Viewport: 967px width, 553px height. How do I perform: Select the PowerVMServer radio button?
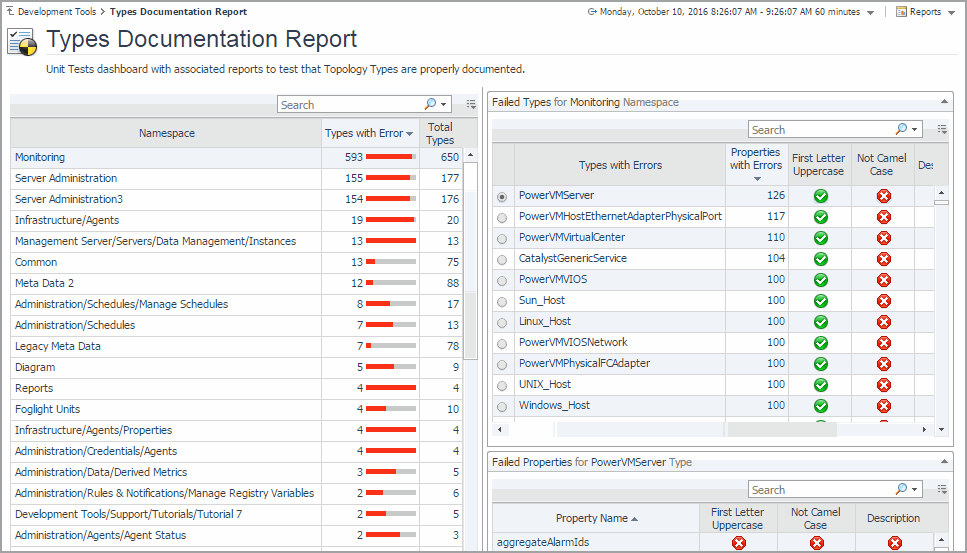[502, 196]
